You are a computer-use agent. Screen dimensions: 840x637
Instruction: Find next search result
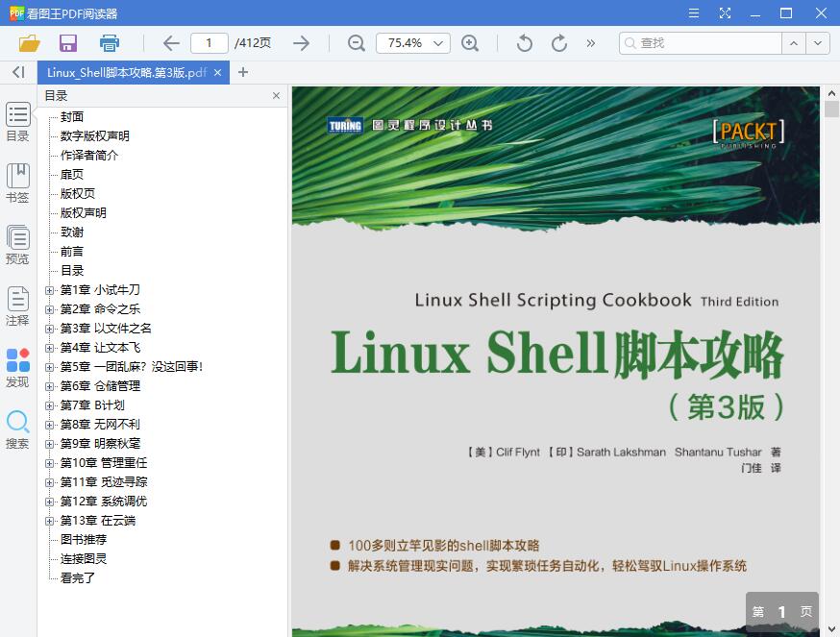coord(818,43)
